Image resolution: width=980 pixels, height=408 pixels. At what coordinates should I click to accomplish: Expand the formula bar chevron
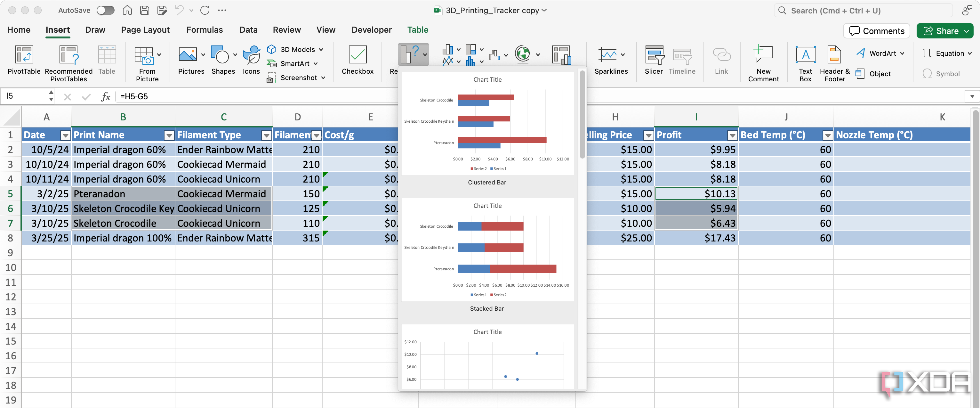972,96
